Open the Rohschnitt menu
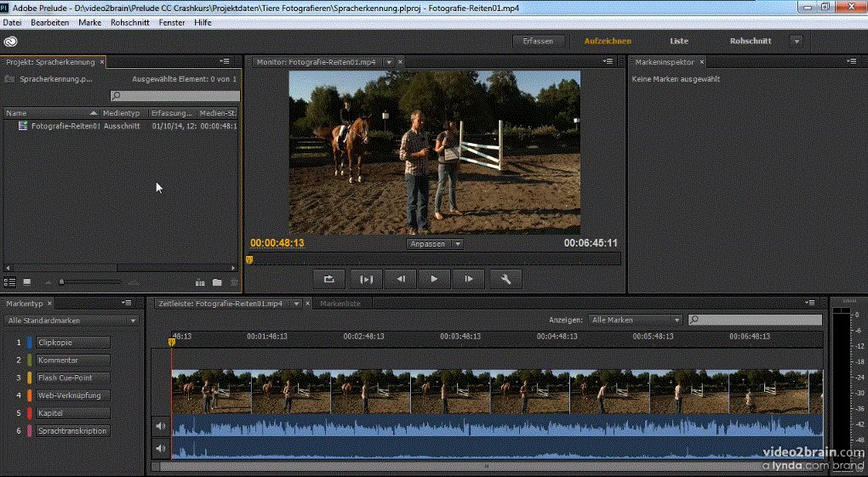 [130, 23]
